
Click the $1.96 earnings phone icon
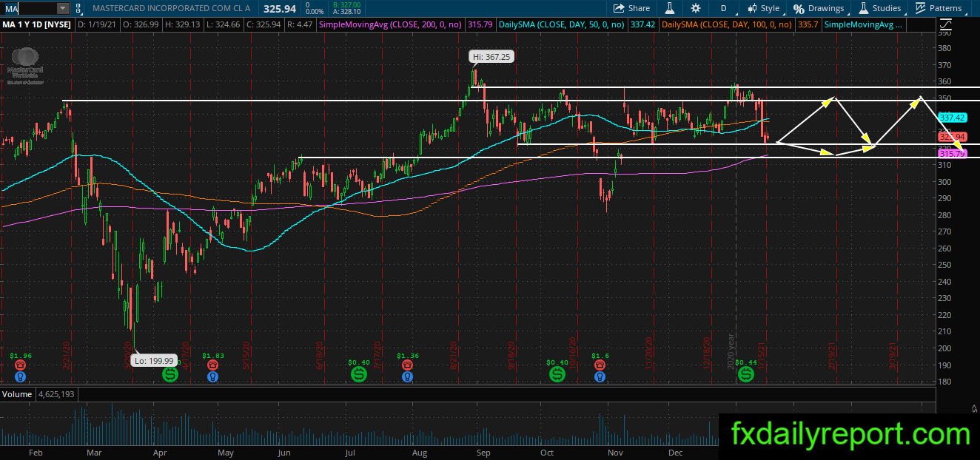point(21,365)
